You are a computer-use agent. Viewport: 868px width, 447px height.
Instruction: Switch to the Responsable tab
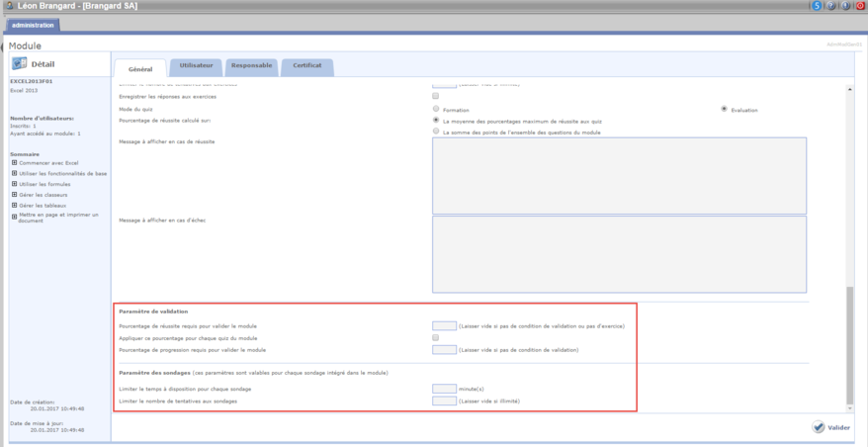(250, 66)
